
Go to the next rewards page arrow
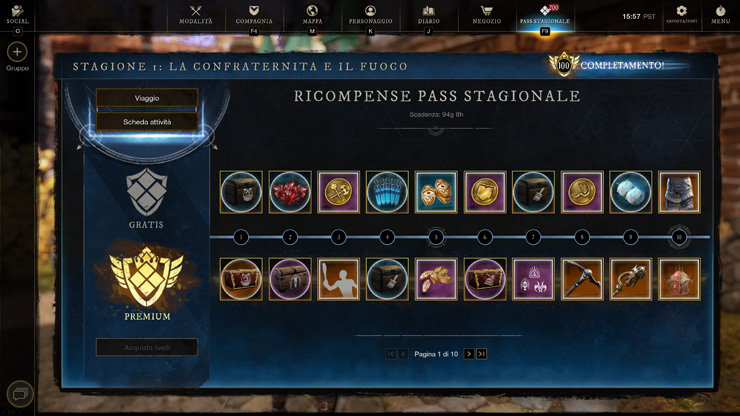[469, 354]
